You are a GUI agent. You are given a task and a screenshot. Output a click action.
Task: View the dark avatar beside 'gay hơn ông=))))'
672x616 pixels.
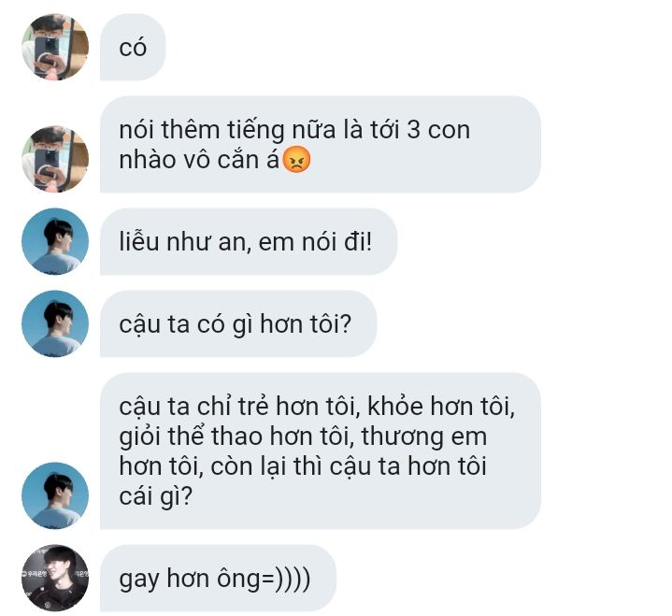point(55,578)
